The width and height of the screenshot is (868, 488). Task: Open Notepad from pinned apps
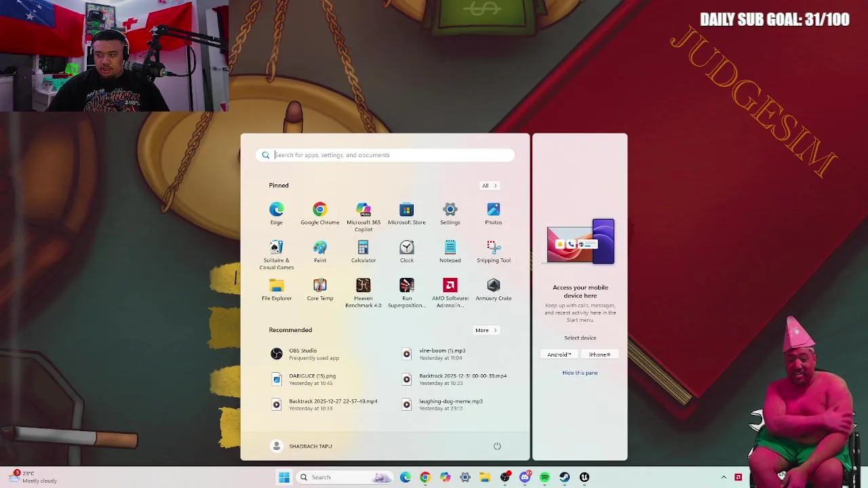(x=450, y=251)
